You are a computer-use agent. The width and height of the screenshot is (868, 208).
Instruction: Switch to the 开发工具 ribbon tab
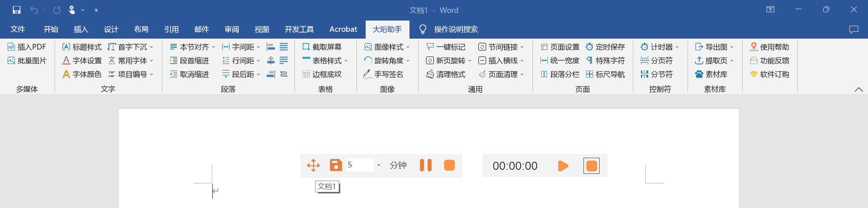pos(299,29)
